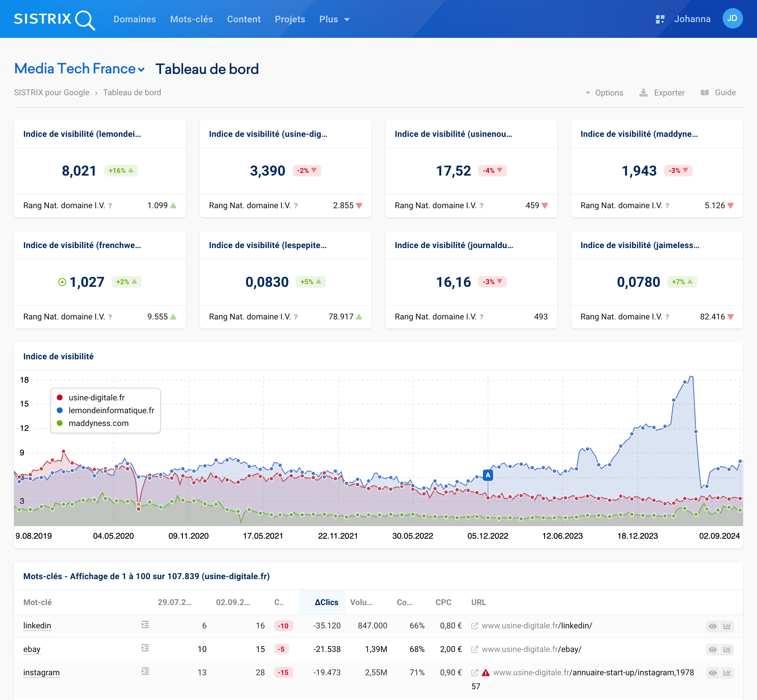This screenshot has width=757, height=700.
Task: Click the -10 position change badge
Action: 283,626
